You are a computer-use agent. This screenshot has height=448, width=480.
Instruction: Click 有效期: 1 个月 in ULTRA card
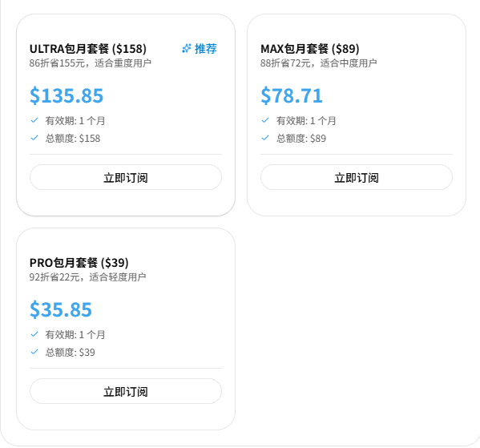(x=75, y=121)
